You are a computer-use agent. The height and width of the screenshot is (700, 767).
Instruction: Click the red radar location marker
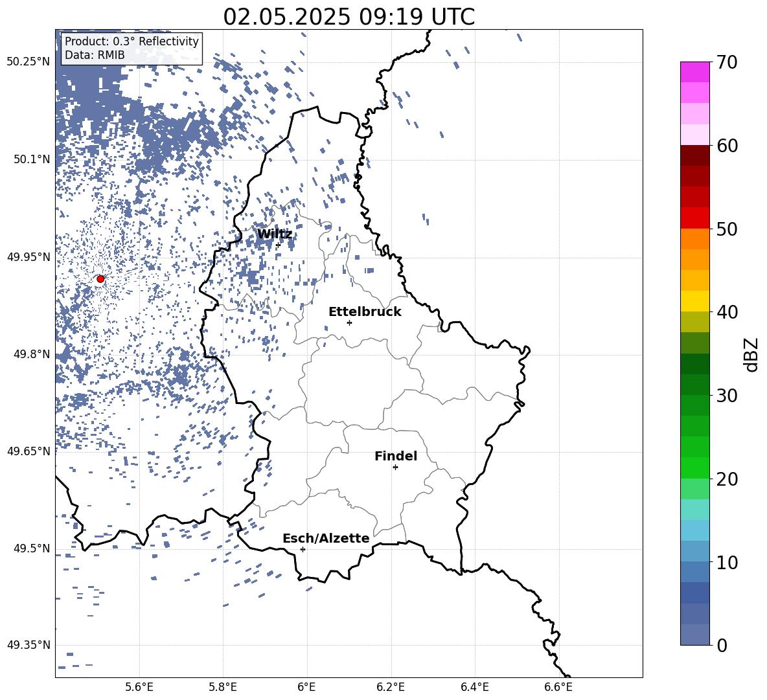[100, 279]
